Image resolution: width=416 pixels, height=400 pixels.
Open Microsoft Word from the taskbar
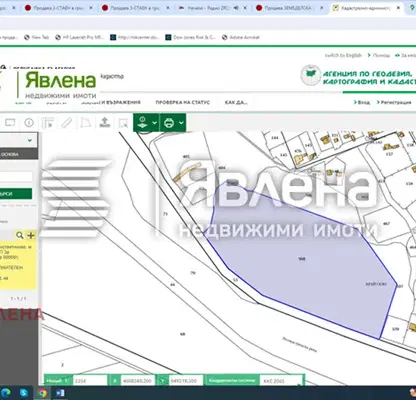point(60,393)
